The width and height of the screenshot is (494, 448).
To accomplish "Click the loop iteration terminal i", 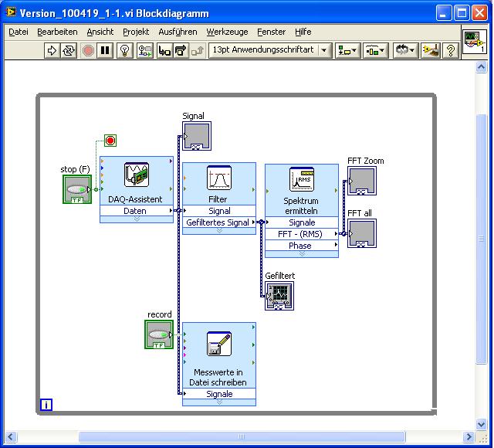I will pyautogui.click(x=46, y=405).
